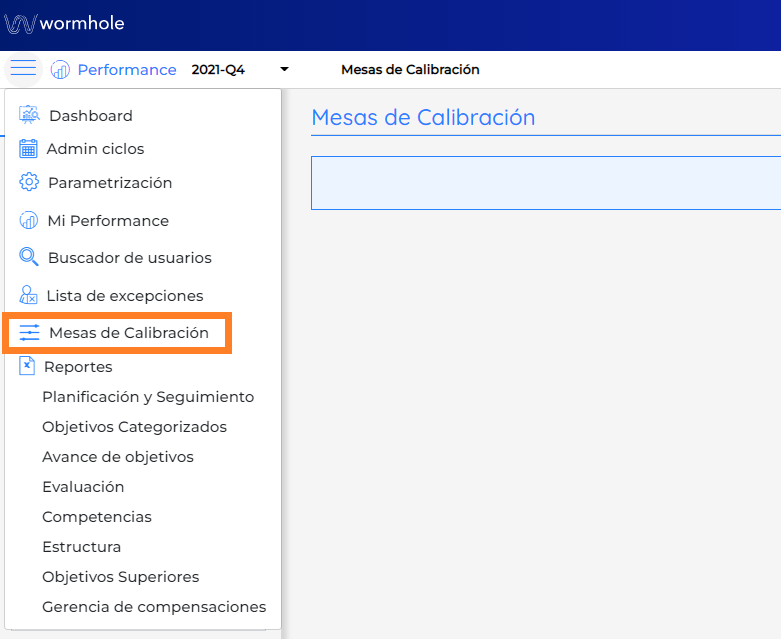781x639 pixels.
Task: Click the Mi Performance chart icon
Action: [x=29, y=220]
